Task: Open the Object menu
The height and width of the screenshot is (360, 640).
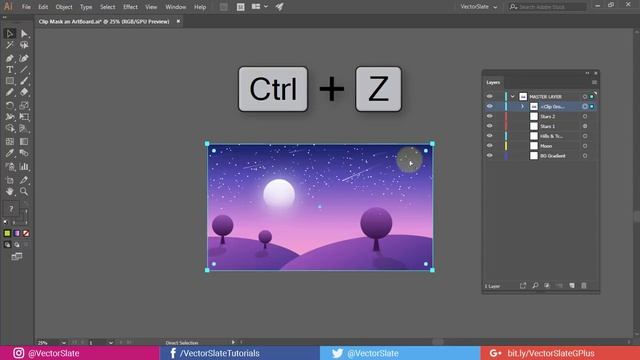Action: tap(64, 7)
